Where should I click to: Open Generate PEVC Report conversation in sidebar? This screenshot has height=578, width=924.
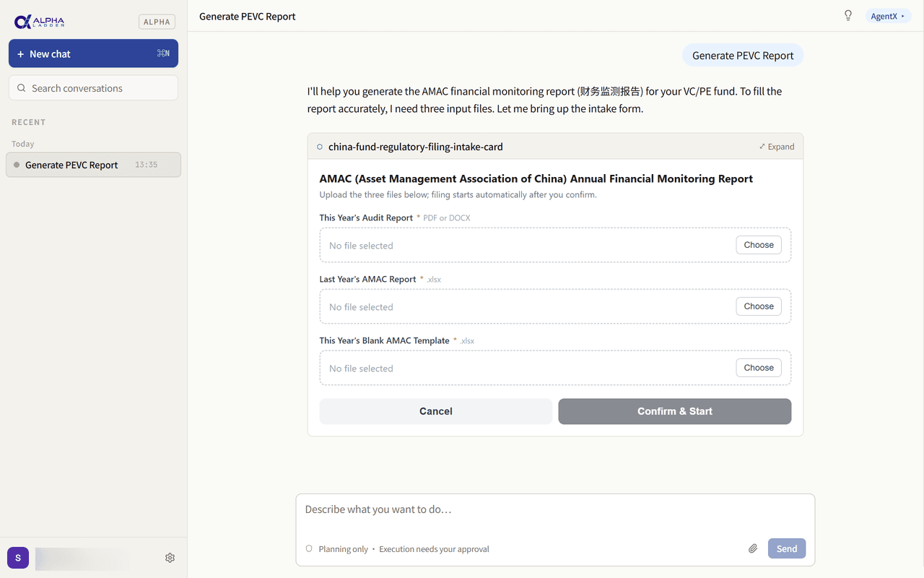[93, 165]
